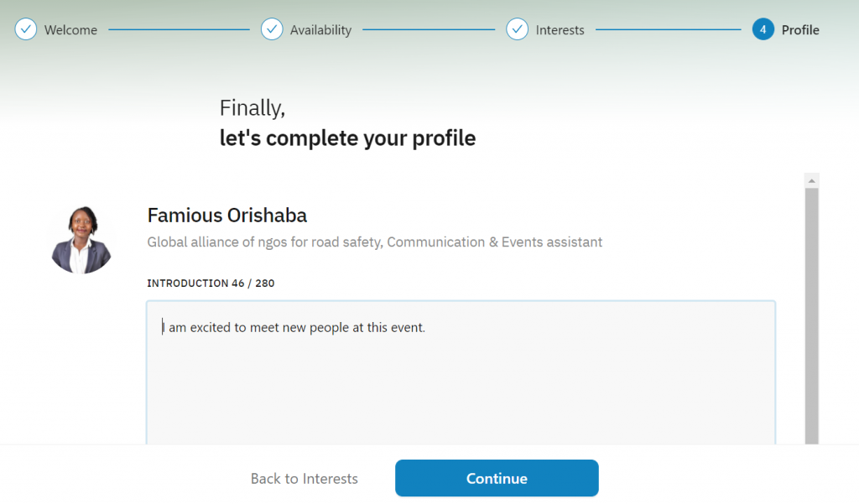The width and height of the screenshot is (859, 504).
Task: Select the Profile step label
Action: pos(800,30)
